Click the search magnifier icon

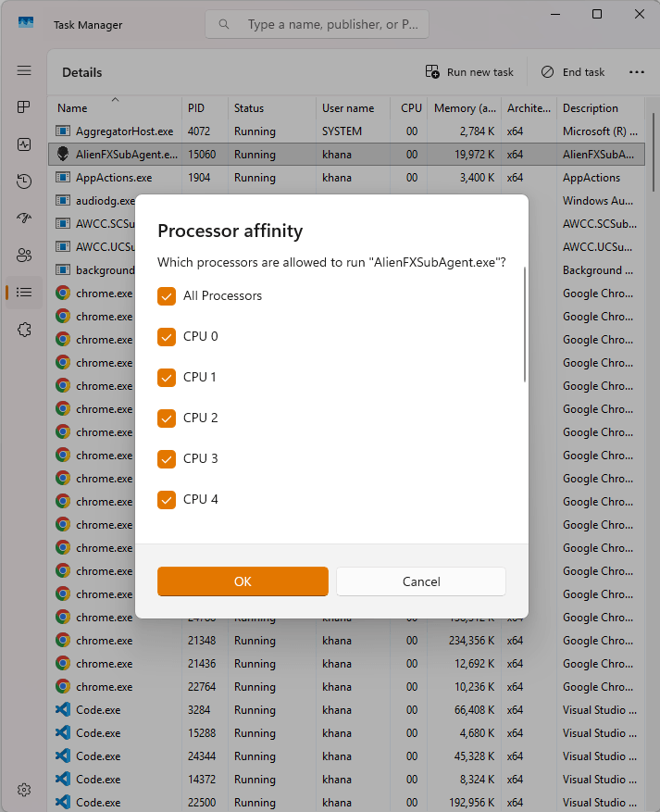coord(224,24)
